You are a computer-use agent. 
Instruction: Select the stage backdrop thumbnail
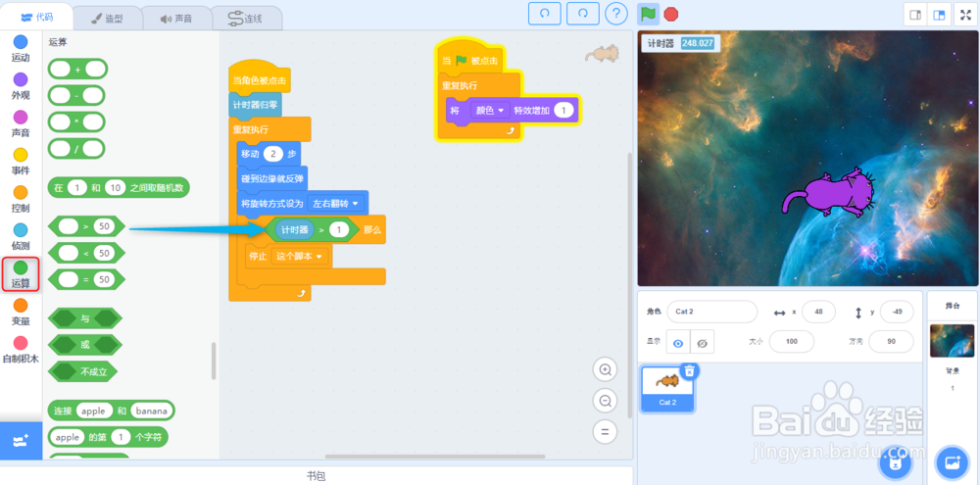[x=952, y=340]
